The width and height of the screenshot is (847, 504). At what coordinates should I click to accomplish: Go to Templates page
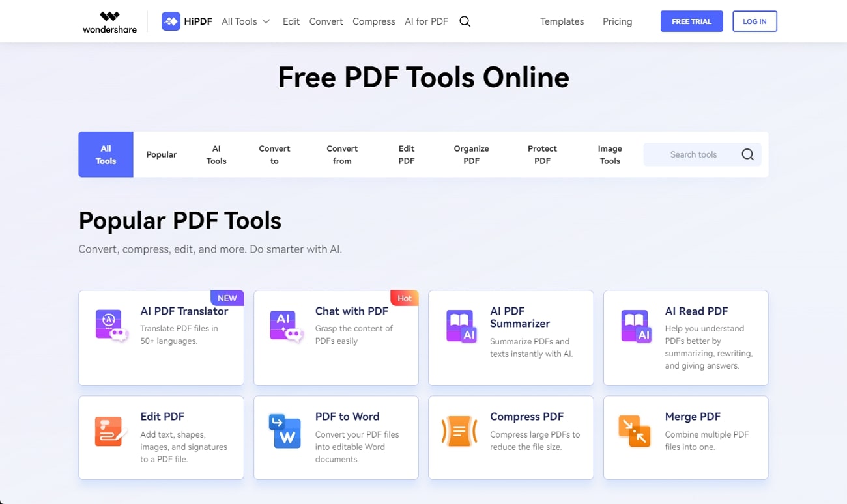pos(562,21)
